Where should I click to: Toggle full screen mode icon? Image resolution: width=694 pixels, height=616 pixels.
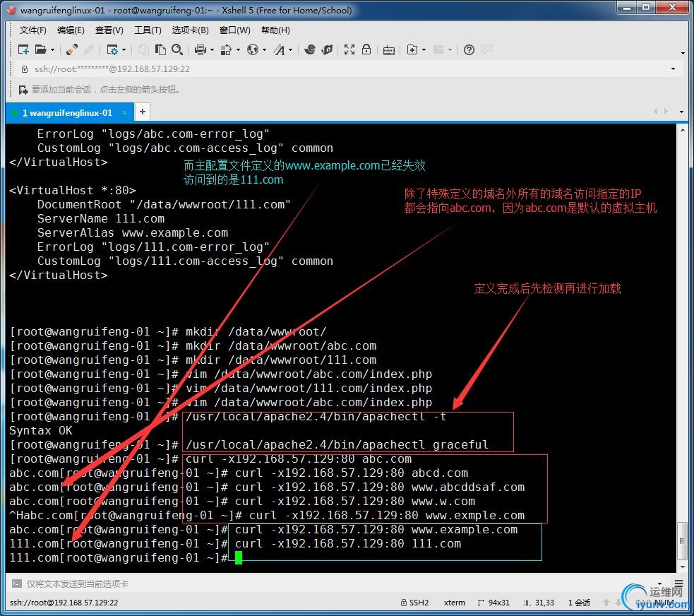click(349, 49)
